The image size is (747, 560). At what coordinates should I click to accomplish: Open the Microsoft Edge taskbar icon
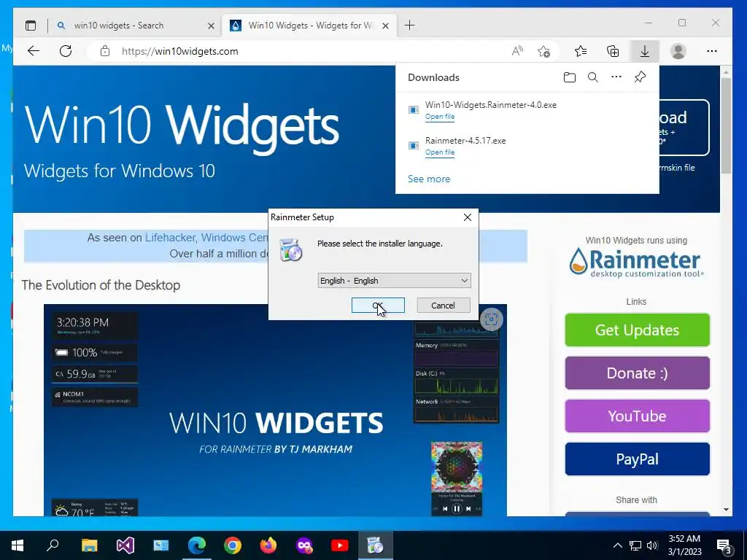coord(196,545)
